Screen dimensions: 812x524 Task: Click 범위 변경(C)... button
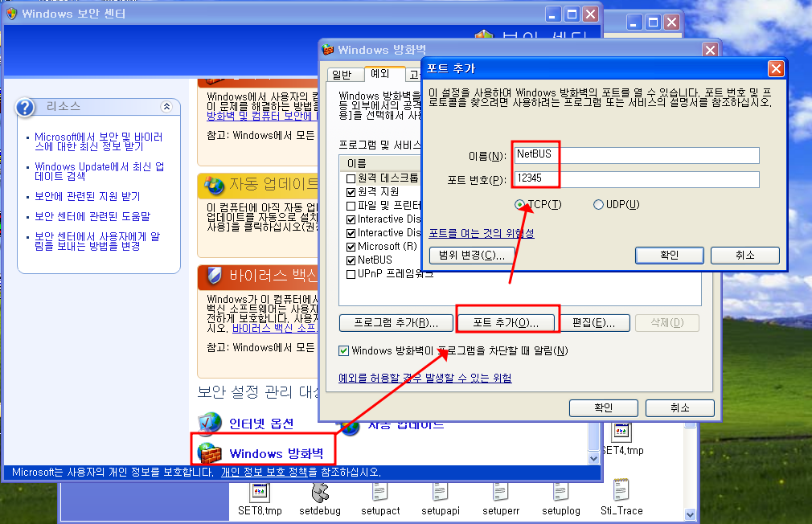472,256
